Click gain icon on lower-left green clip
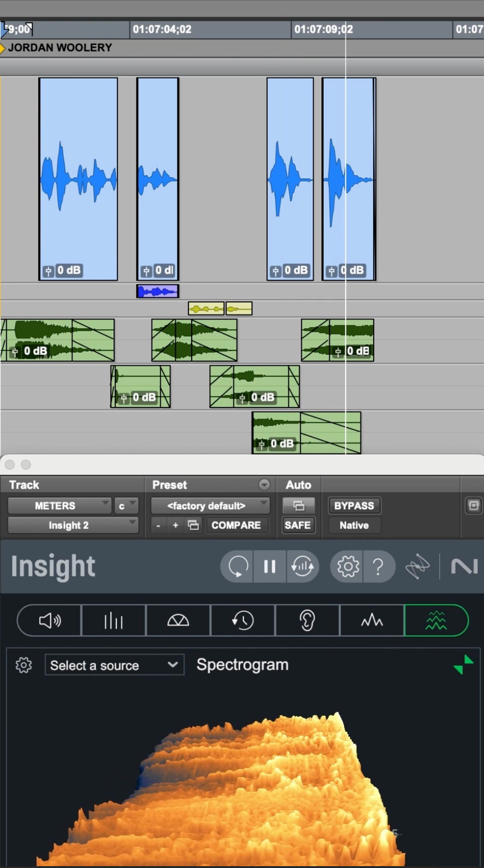Viewport: 484px width, 868px height. (x=123, y=398)
